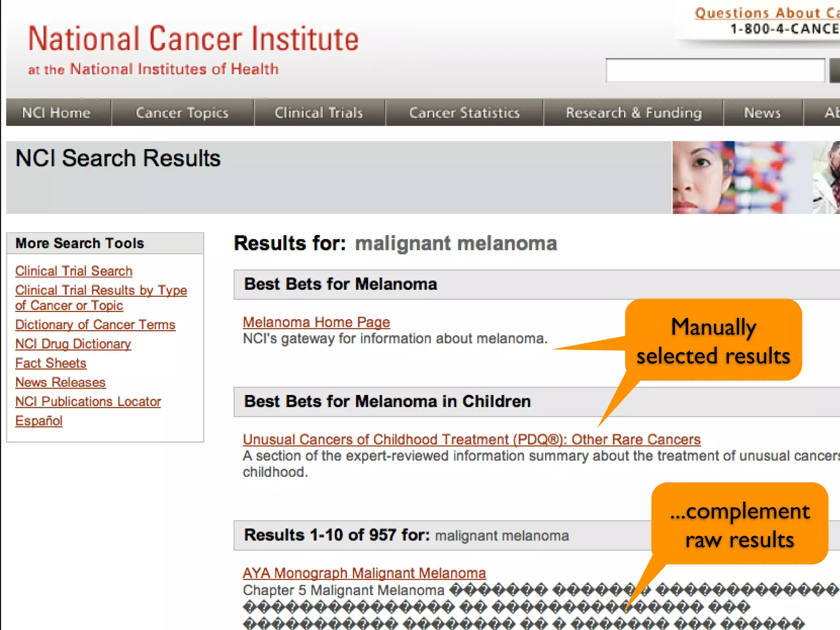Open Clinical Trial Results by Type link
This screenshot has height=630, width=840.
coord(101,290)
